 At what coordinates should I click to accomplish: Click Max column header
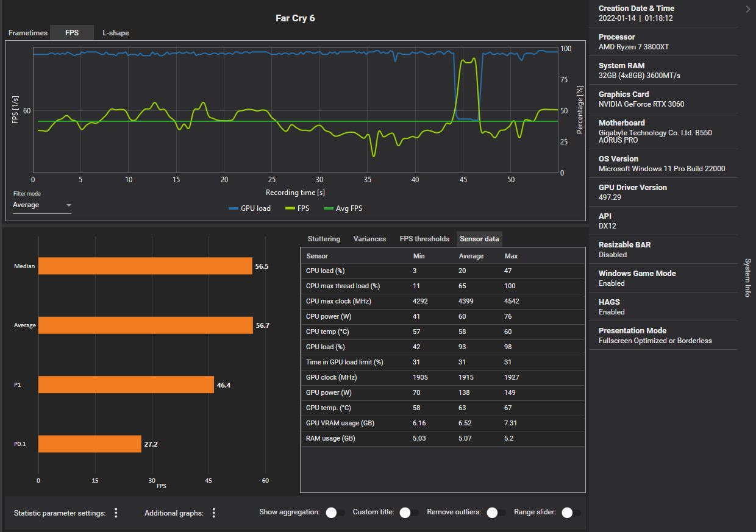coord(511,256)
